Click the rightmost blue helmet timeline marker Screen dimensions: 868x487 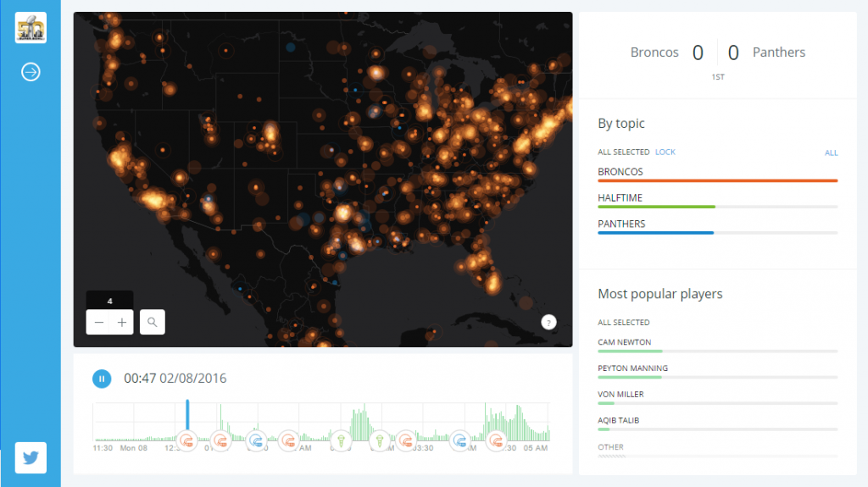coord(460,440)
